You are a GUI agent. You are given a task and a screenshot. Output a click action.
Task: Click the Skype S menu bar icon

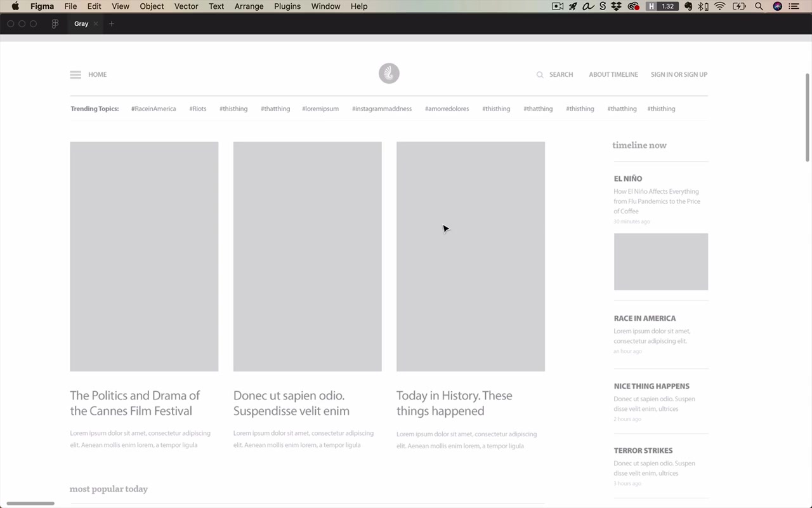[603, 6]
